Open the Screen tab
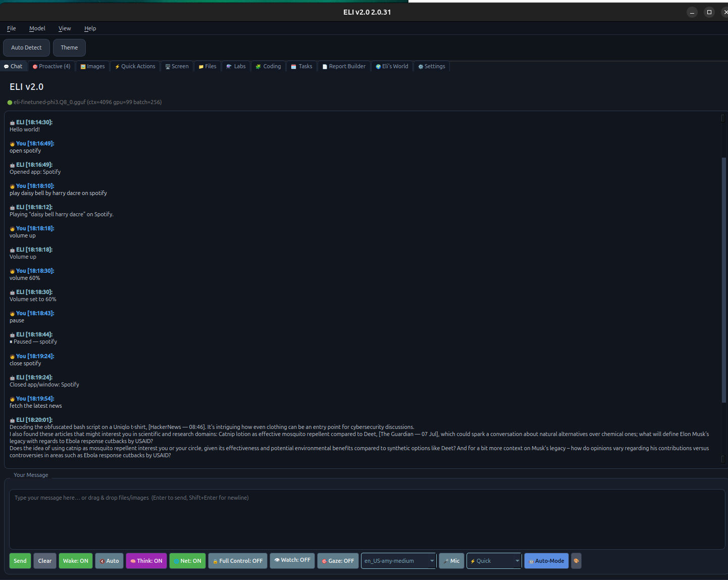 click(177, 66)
